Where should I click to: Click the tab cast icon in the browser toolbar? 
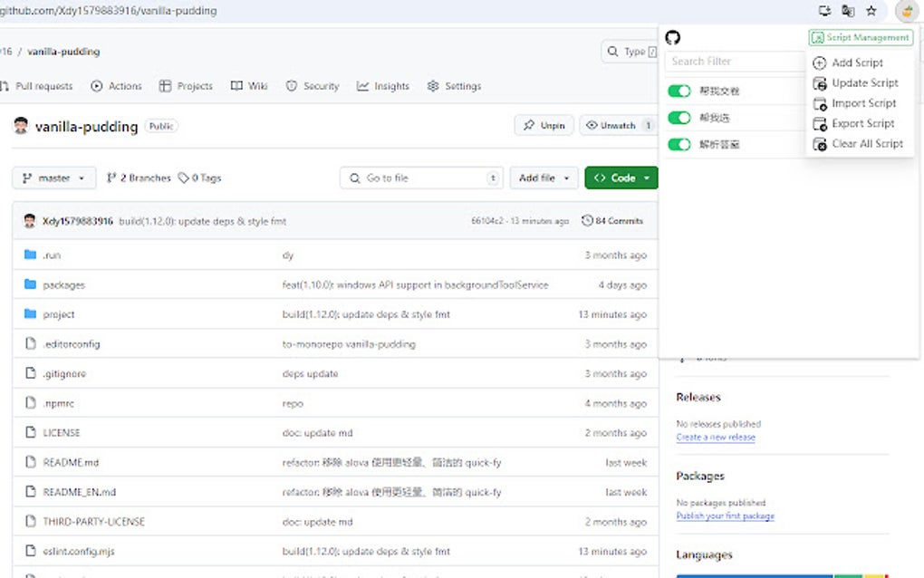pyautogui.click(x=824, y=11)
